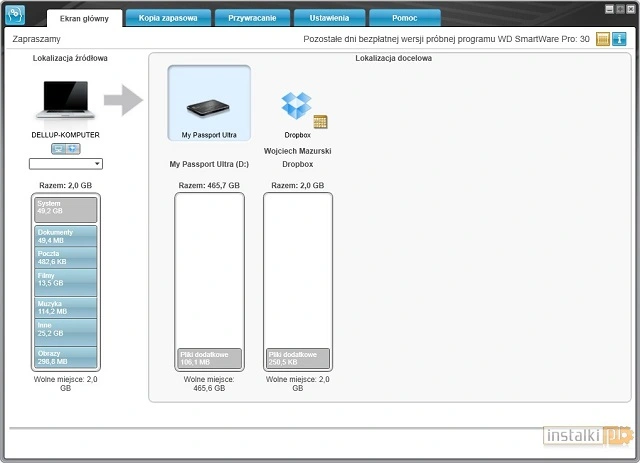Image resolution: width=640 pixels, height=463 pixels.
Task: Select the Dropbox target icon
Action: point(296,105)
